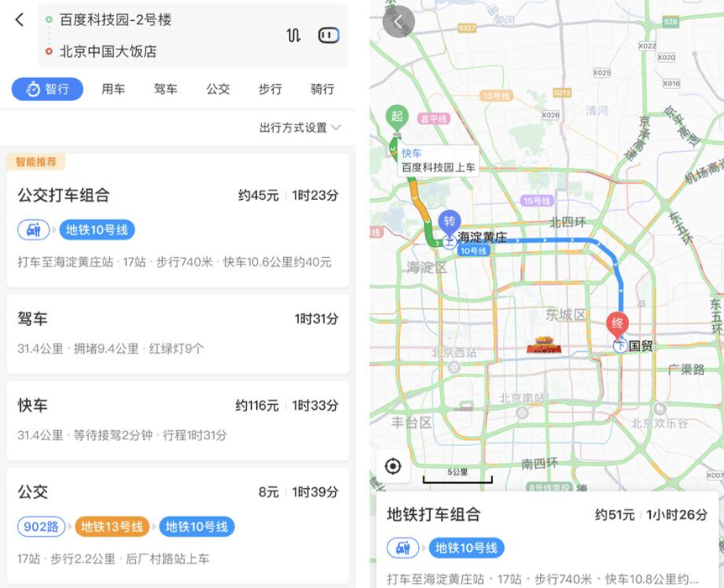Tap the blue 转 transfer marker at 海淀黄庄
The width and height of the screenshot is (724, 588).
tap(449, 223)
